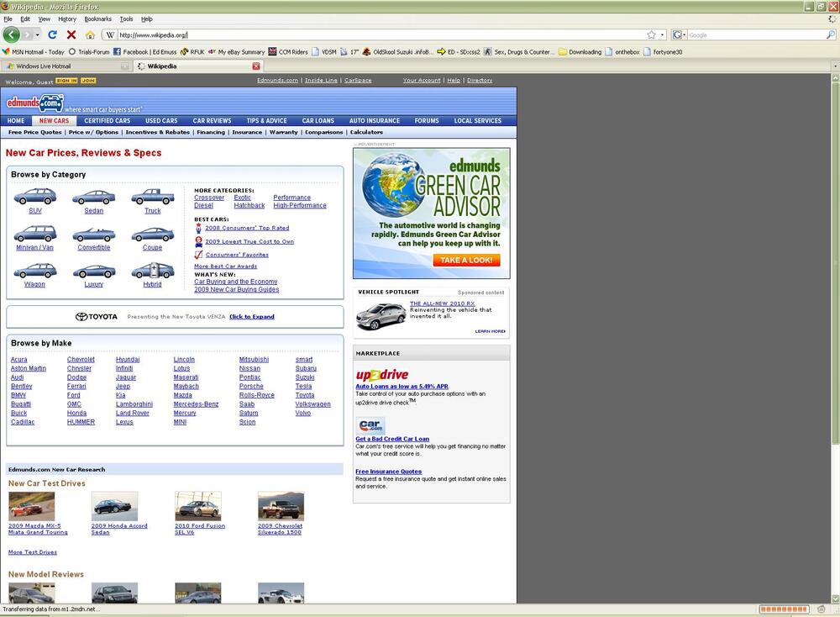Open the back/forward history dropdown arrow
Viewport: 840px width, 617px height.
(37, 34)
